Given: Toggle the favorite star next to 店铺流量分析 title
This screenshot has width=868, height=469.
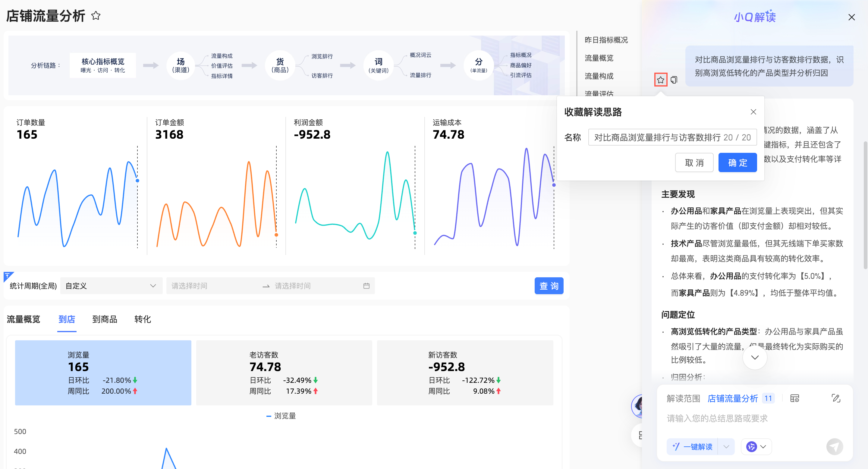Looking at the screenshot, I should point(96,15).
